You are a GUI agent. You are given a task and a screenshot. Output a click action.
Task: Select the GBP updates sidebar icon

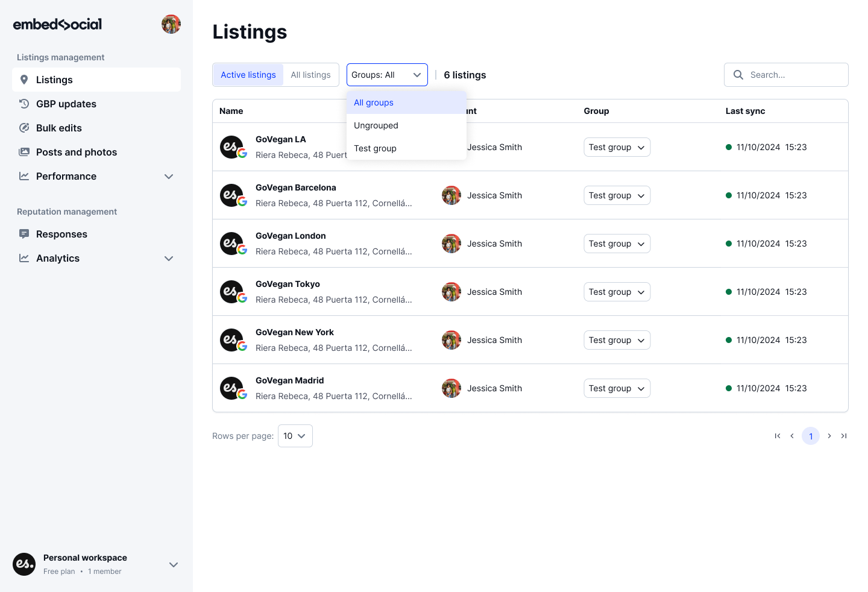24,104
